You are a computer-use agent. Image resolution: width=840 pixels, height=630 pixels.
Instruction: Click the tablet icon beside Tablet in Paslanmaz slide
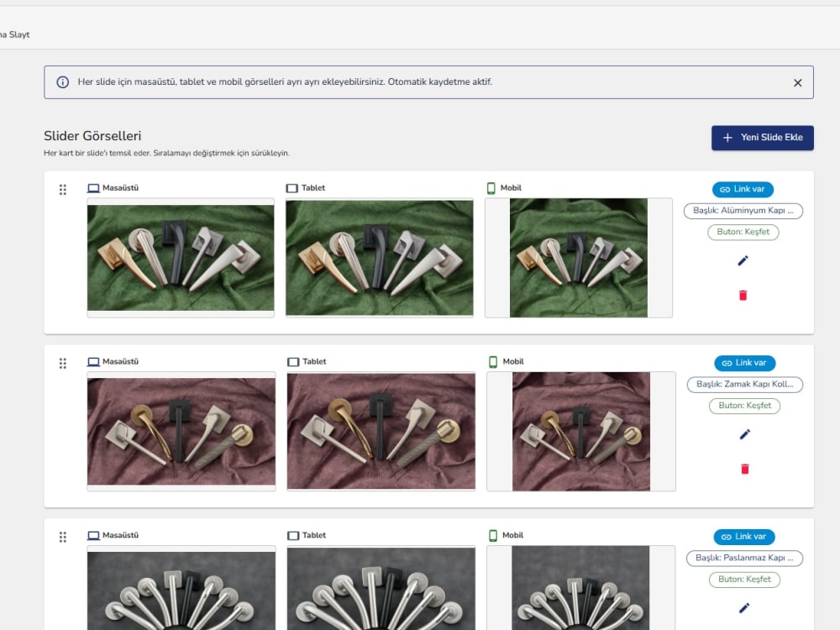(293, 535)
